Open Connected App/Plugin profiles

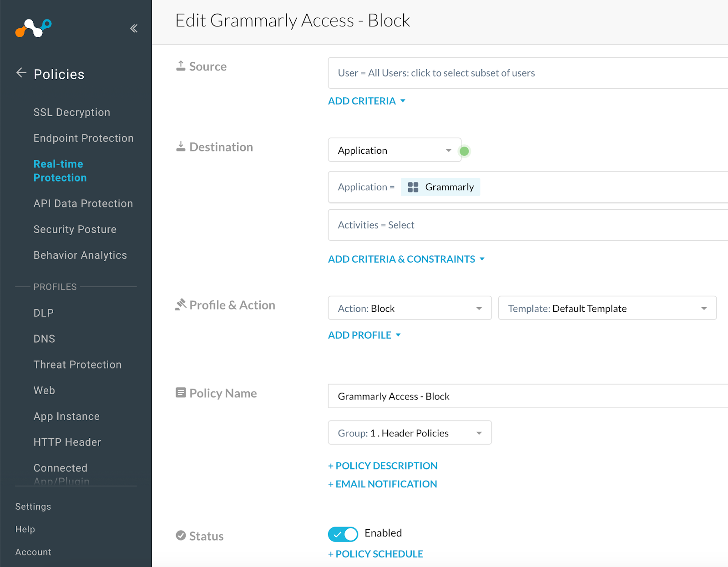click(x=61, y=474)
